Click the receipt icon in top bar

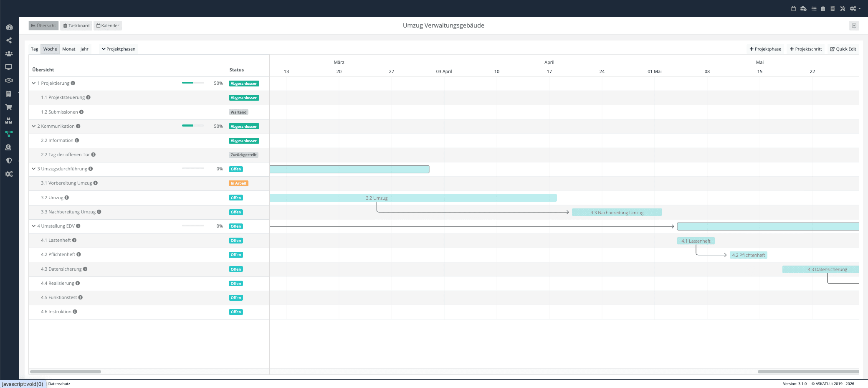[833, 8]
